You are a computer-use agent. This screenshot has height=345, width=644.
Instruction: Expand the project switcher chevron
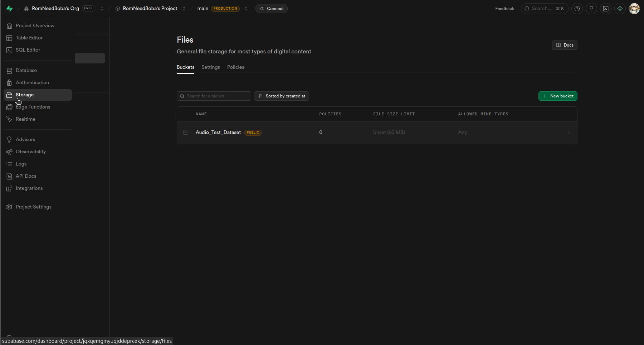(184, 9)
